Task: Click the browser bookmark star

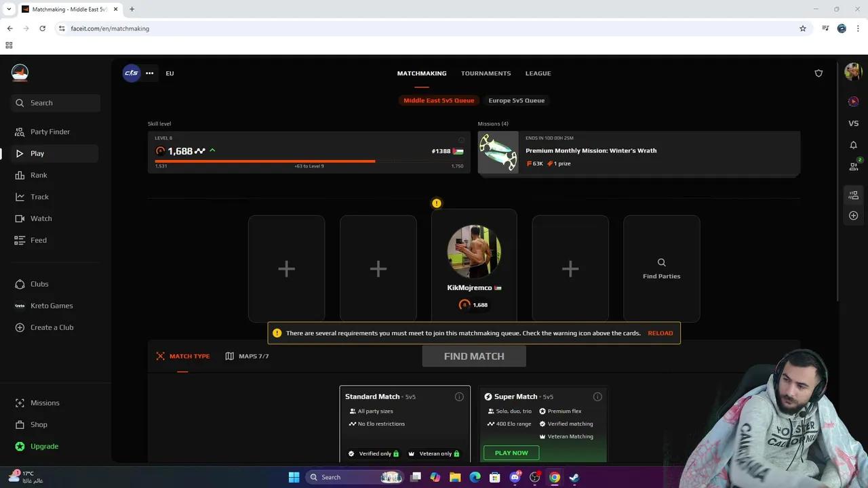Action: 803,28
